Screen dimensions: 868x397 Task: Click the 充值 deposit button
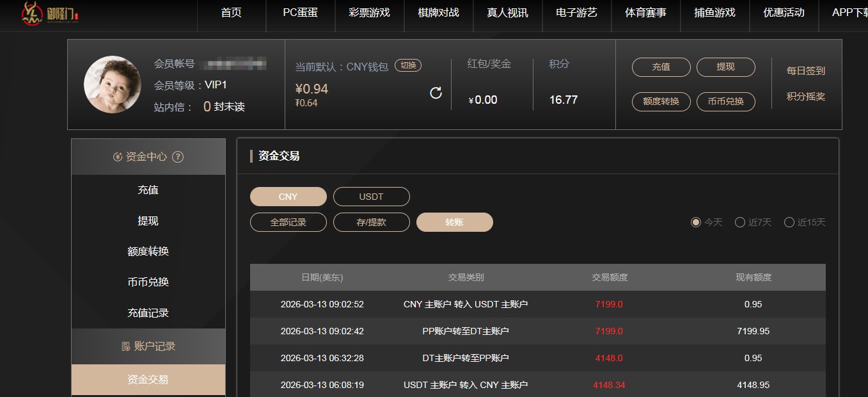(661, 67)
